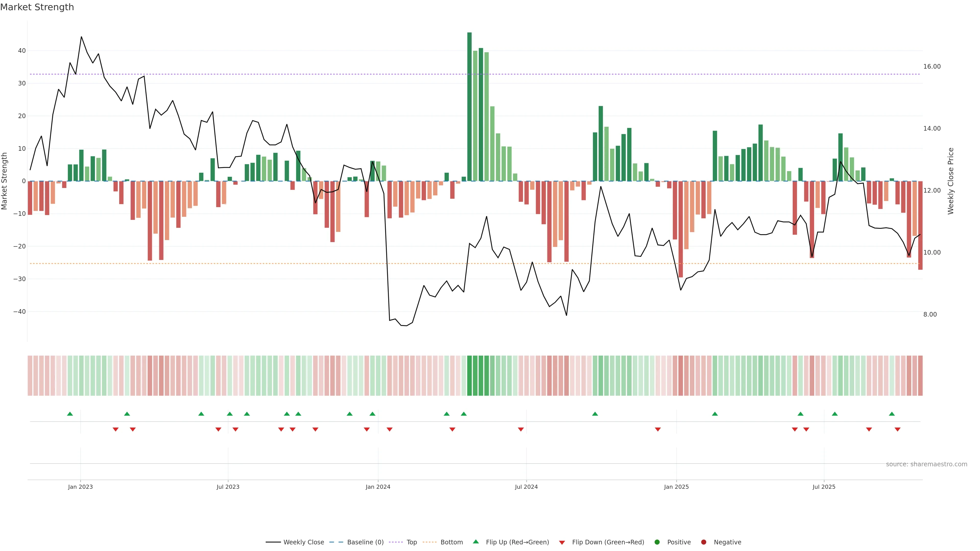
Task: Click the tallest dark green strength bar
Action: click(x=469, y=106)
